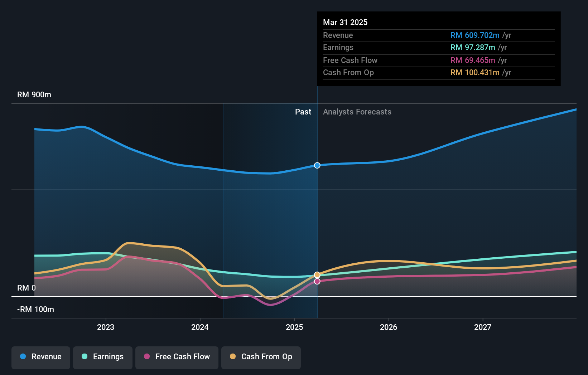Click the pink Free Cash Flow legend dot

(147, 356)
